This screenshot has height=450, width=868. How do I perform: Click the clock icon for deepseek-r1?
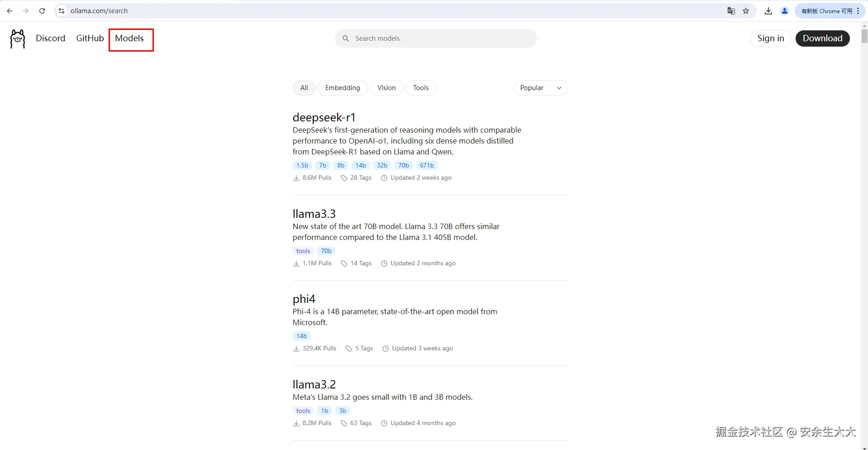pos(384,178)
